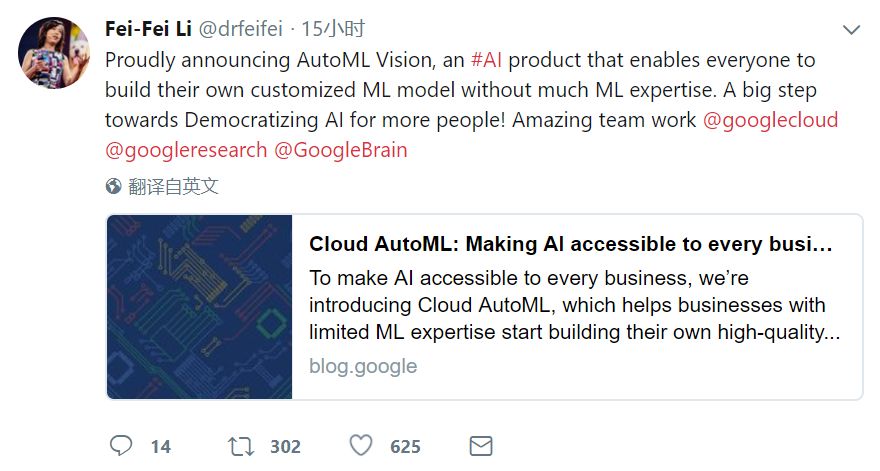The image size is (880, 471).
Task: Click the reply speech bubble icon
Action: [x=121, y=445]
